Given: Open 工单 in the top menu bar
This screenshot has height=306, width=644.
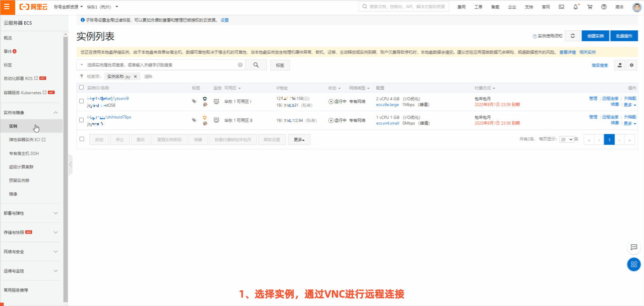Looking at the screenshot, I should pyautogui.click(x=478, y=7).
